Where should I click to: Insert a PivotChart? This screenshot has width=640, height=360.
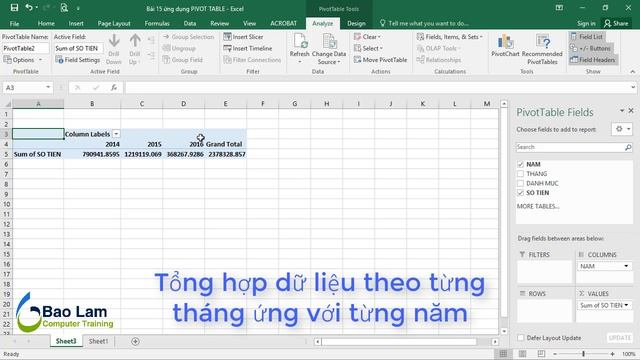(505, 45)
